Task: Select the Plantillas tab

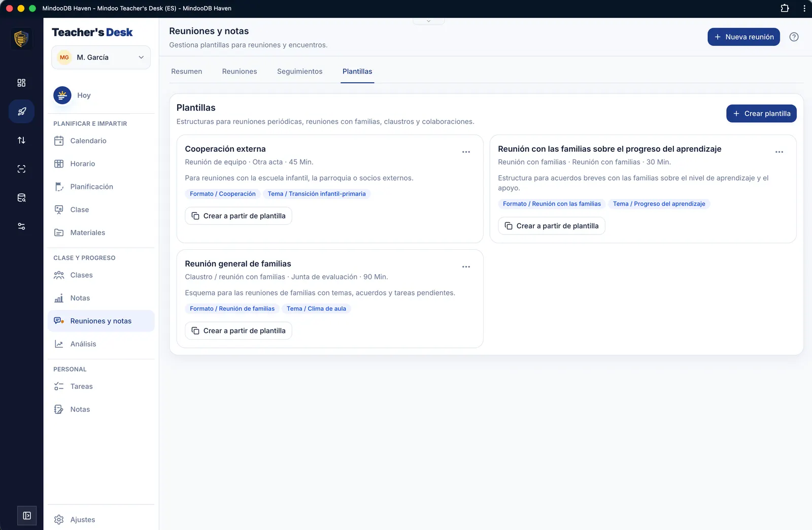Action: click(x=357, y=72)
